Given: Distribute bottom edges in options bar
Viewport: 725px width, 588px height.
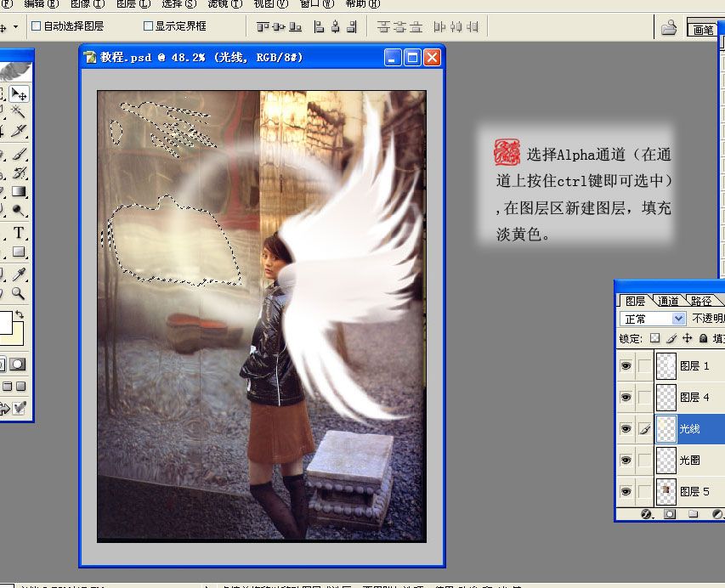Looking at the screenshot, I should (416, 27).
